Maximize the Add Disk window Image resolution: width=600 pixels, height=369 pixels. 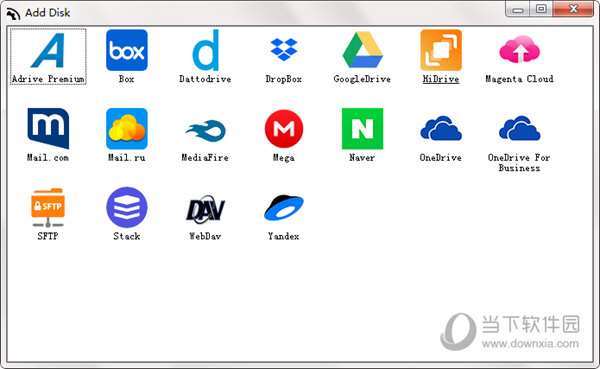(x=541, y=9)
